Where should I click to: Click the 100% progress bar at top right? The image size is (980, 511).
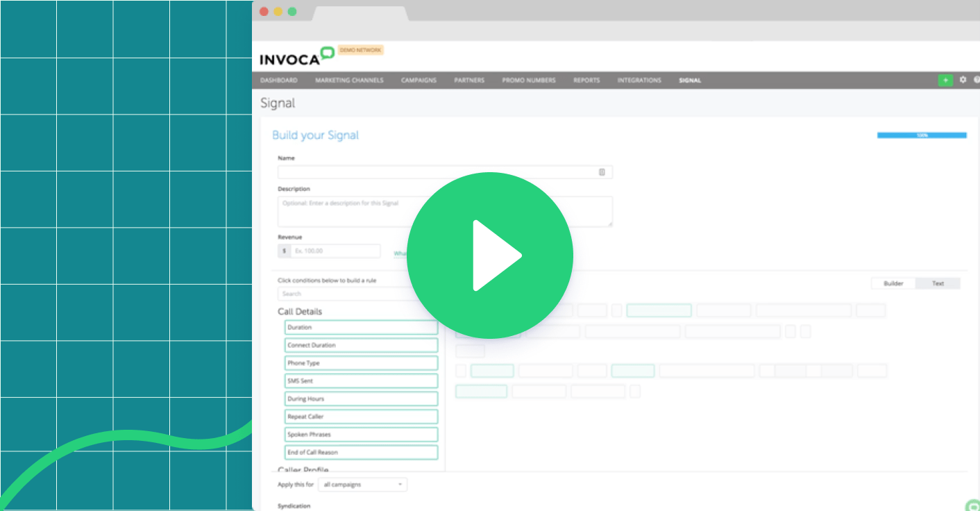(x=922, y=135)
